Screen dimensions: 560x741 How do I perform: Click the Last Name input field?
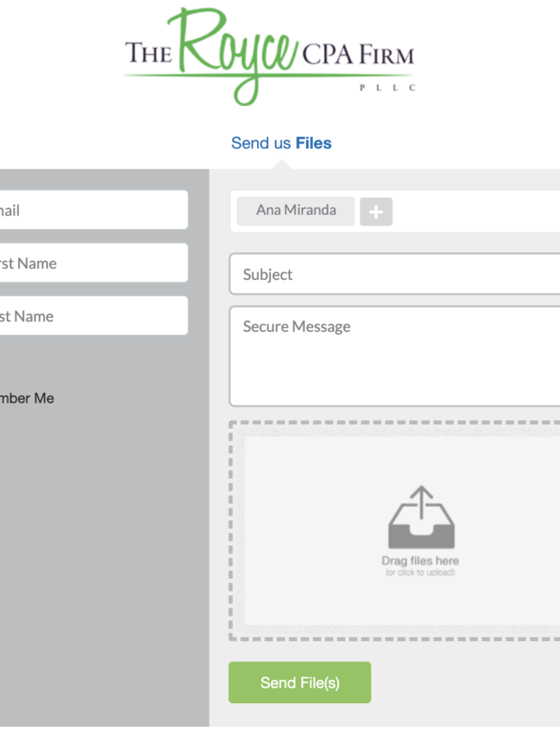[x=94, y=315]
